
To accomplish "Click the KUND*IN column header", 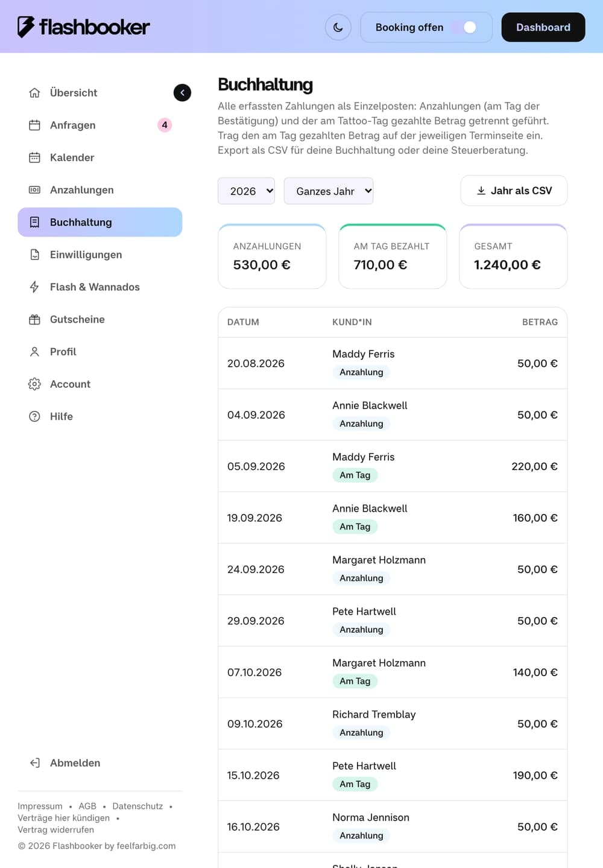I will [x=352, y=322].
